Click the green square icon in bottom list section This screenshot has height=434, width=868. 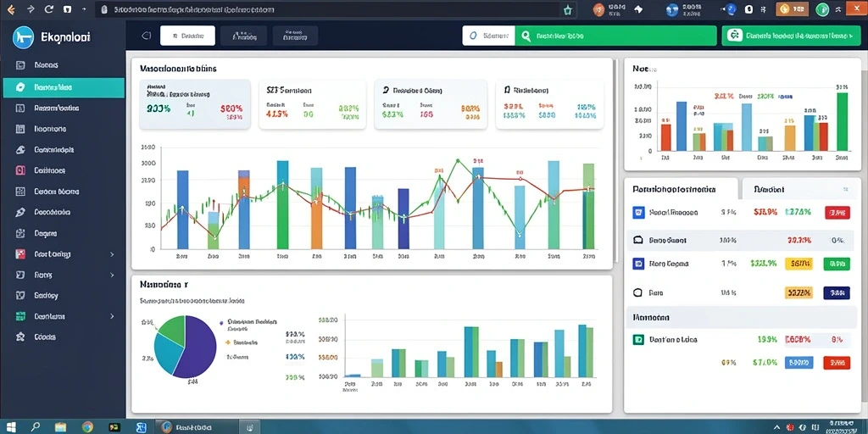[x=637, y=339]
